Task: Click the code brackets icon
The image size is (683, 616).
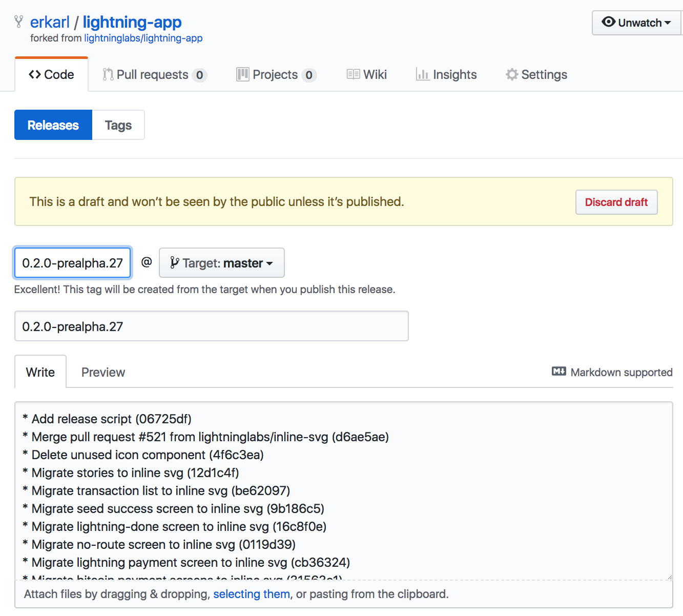Action: [35, 75]
